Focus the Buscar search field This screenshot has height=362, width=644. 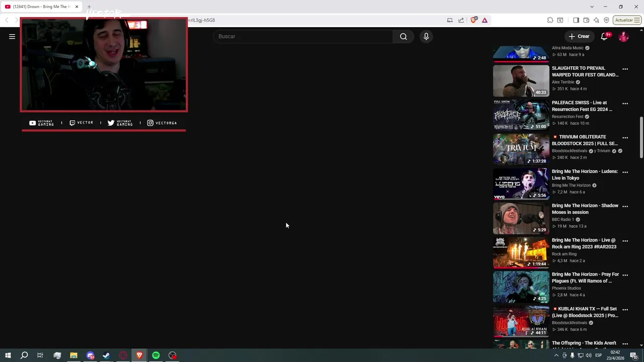coord(303,36)
